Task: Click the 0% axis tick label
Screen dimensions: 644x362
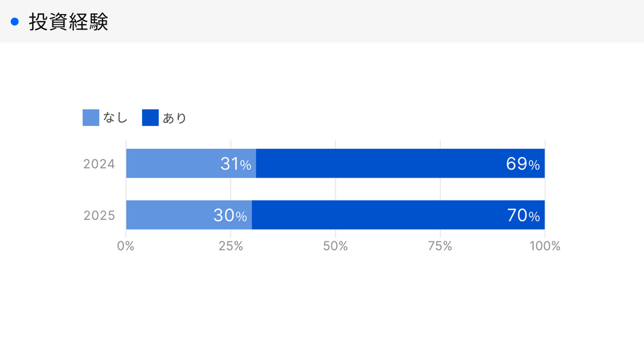Action: point(125,246)
